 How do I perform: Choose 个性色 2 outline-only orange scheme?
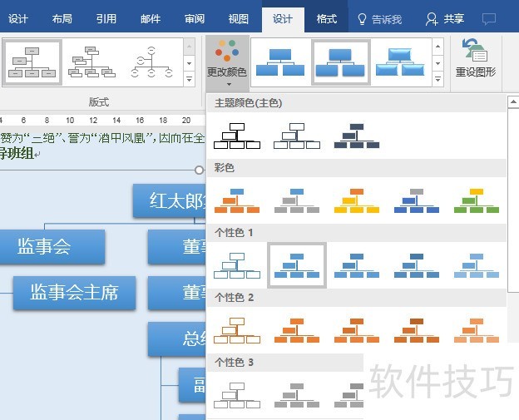[x=237, y=331]
